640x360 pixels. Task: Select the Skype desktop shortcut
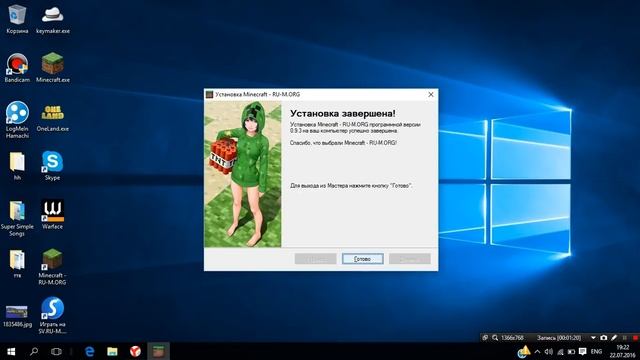point(53,166)
